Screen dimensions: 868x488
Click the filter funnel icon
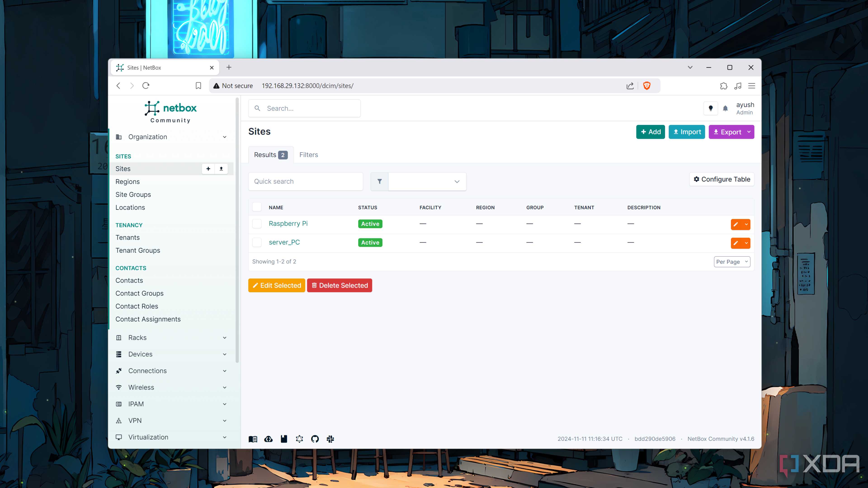[380, 181]
